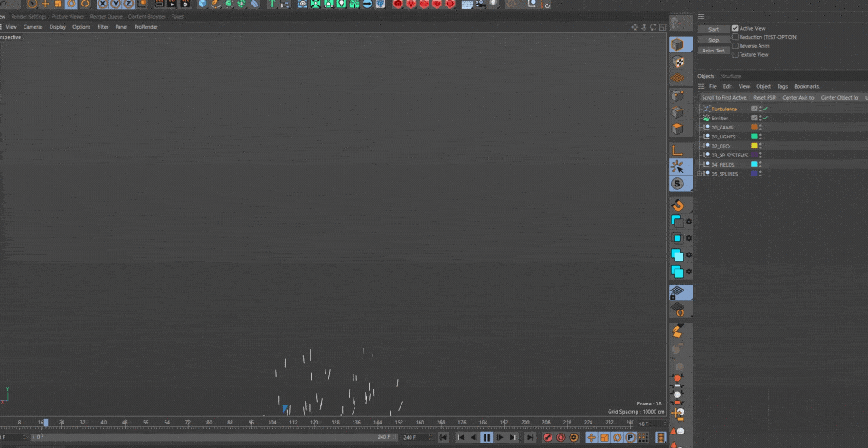Click the Center Object to button
Screen dimensions: 868x448
click(x=839, y=98)
